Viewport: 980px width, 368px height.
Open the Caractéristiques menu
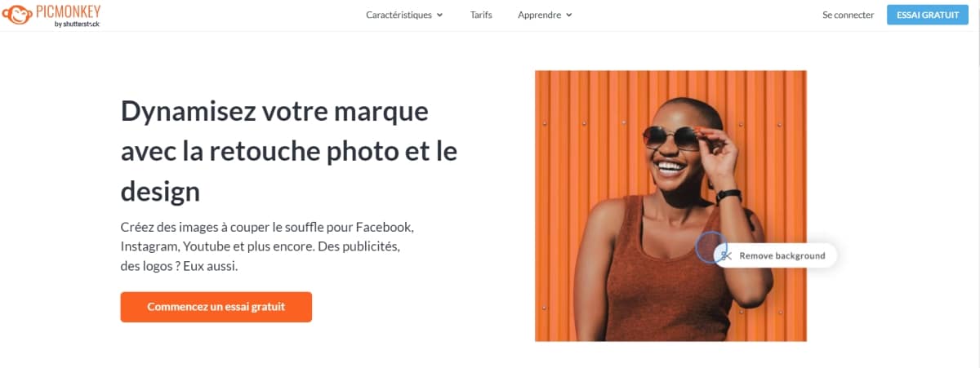pyautogui.click(x=404, y=15)
